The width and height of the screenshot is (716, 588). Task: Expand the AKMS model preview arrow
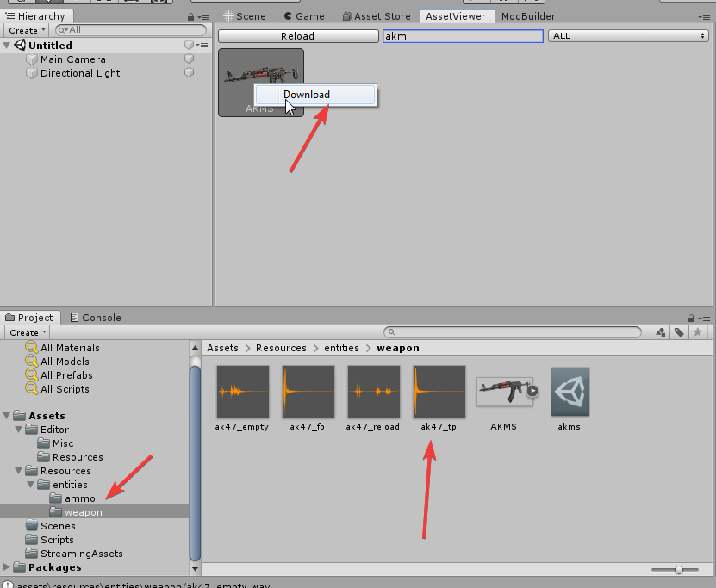pos(532,390)
